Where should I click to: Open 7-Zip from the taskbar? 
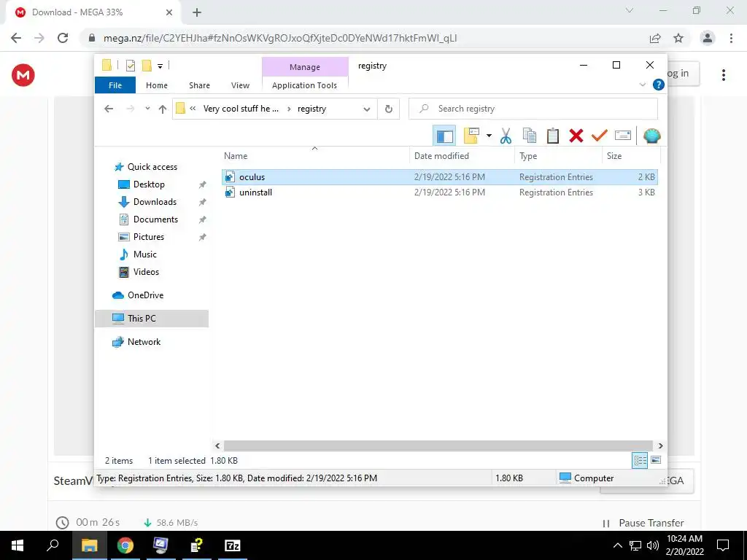(233, 545)
